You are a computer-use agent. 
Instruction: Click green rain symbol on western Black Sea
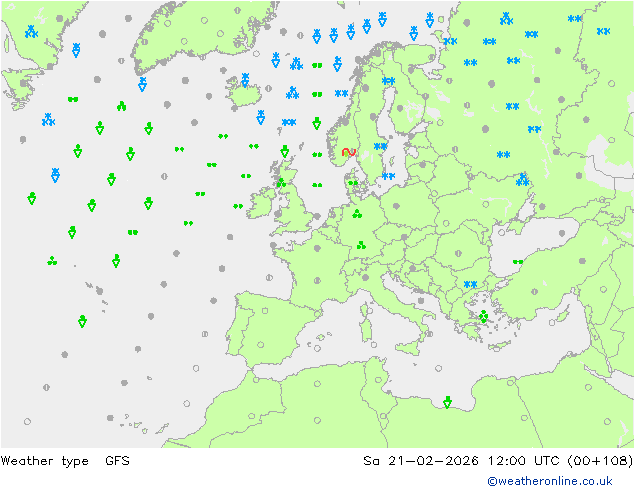coord(518,262)
